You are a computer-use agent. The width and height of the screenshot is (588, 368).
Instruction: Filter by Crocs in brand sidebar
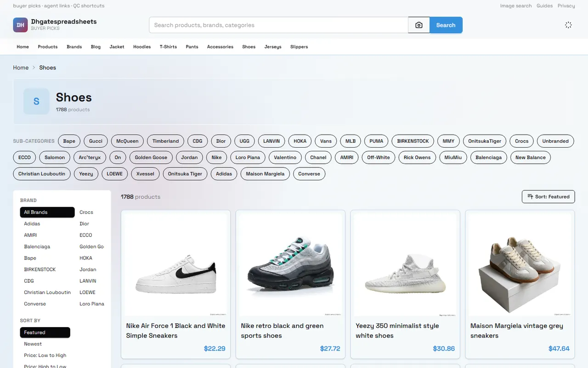(86, 212)
